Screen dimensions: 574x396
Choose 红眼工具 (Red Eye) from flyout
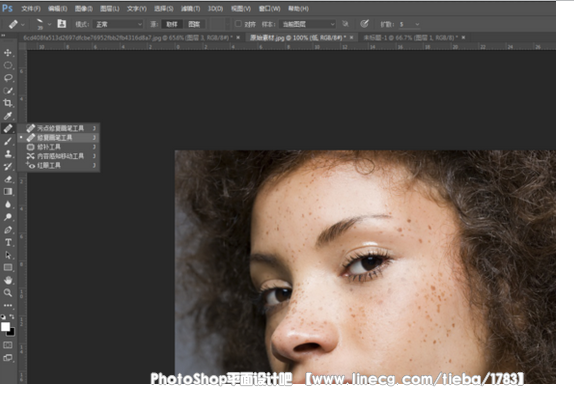(x=59, y=165)
